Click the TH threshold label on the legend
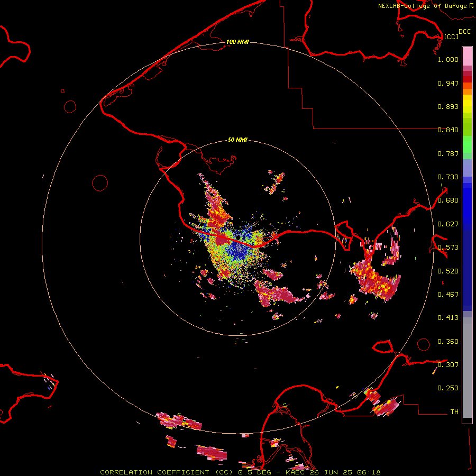476x476 pixels. coord(454,411)
